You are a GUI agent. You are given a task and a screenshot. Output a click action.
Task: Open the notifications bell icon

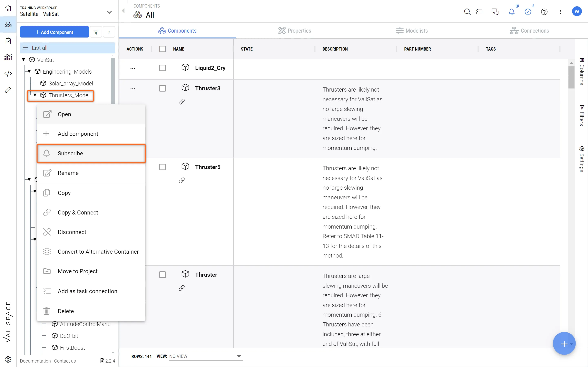511,12
